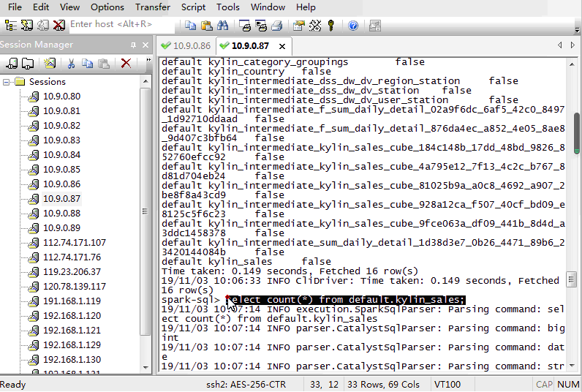Select session 112.74.171.107 in the list
Image resolution: width=582 pixels, height=392 pixels.
click(74, 243)
